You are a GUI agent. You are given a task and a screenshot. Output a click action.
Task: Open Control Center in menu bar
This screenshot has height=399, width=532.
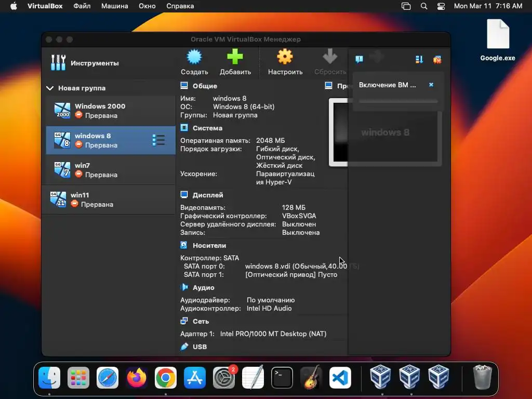click(x=441, y=6)
